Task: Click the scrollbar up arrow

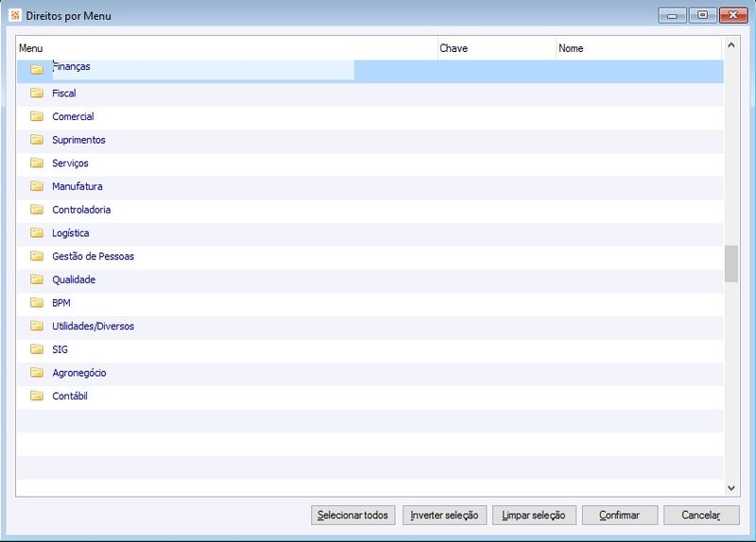Action: pyautogui.click(x=730, y=45)
